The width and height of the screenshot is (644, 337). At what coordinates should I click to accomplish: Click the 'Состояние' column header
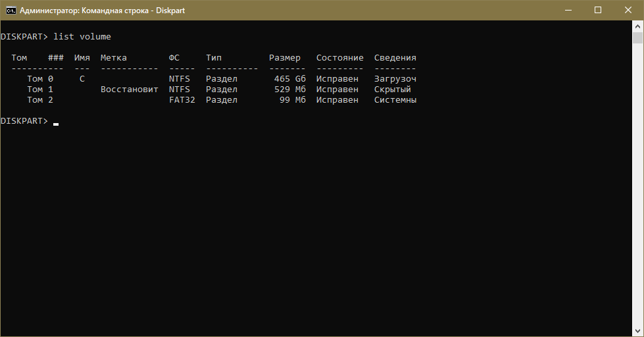click(339, 58)
